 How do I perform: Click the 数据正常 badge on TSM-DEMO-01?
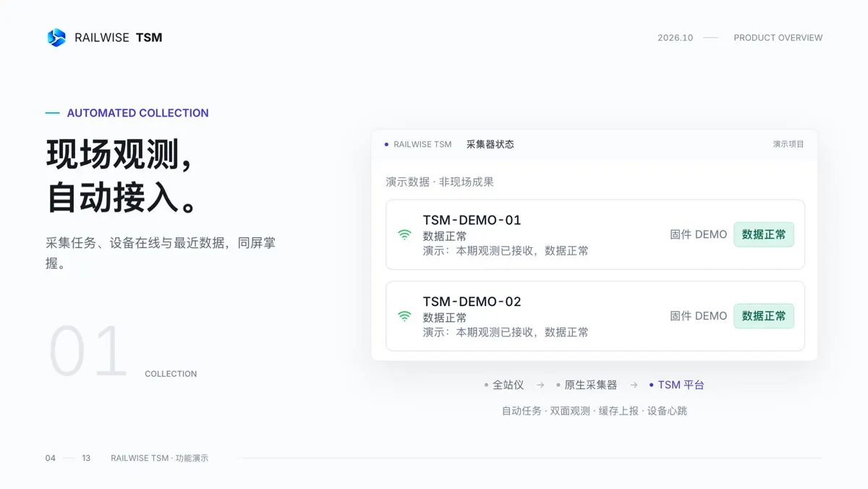coord(764,234)
